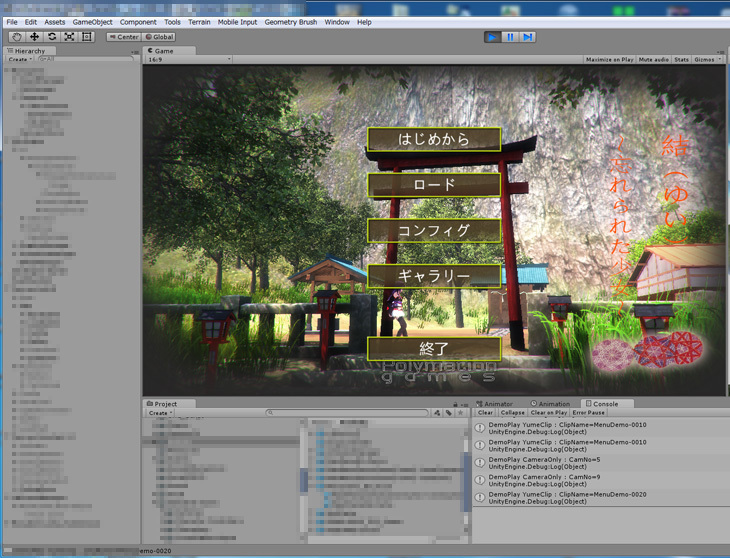Screen dimensions: 730x558
Task: Open the Component menu
Action: (x=138, y=22)
